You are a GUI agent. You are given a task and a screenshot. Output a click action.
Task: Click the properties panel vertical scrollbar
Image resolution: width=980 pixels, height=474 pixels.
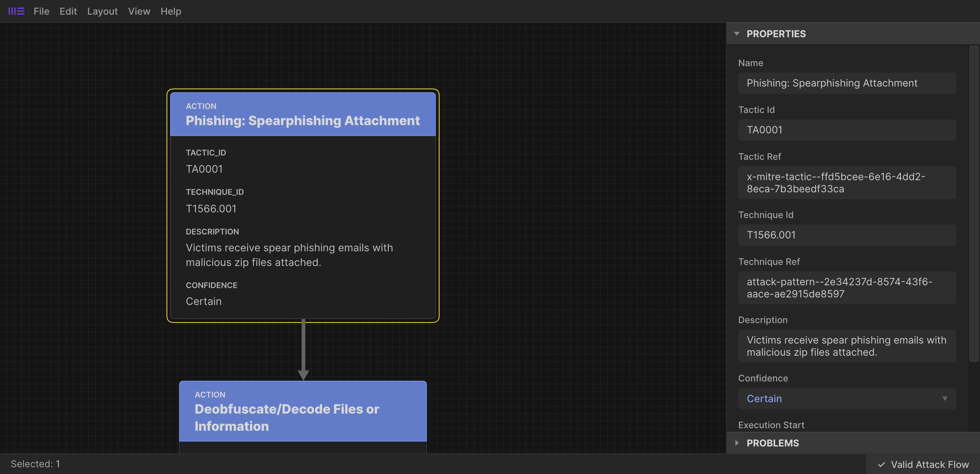(973, 203)
